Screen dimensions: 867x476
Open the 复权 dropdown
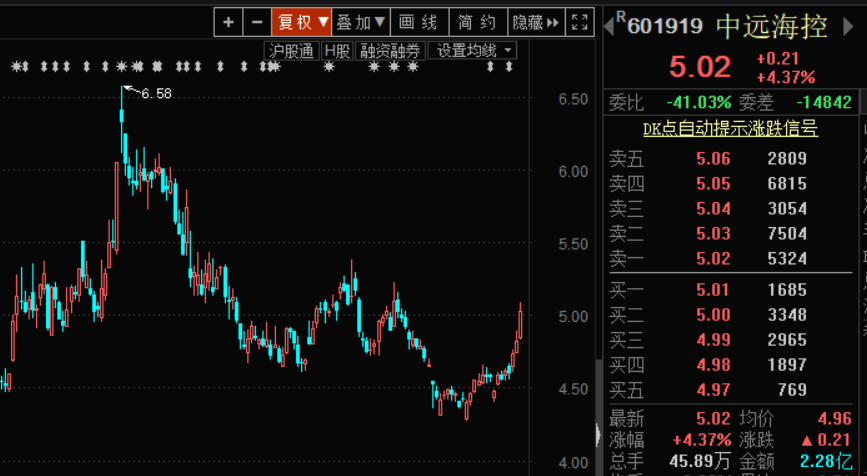[x=302, y=22]
